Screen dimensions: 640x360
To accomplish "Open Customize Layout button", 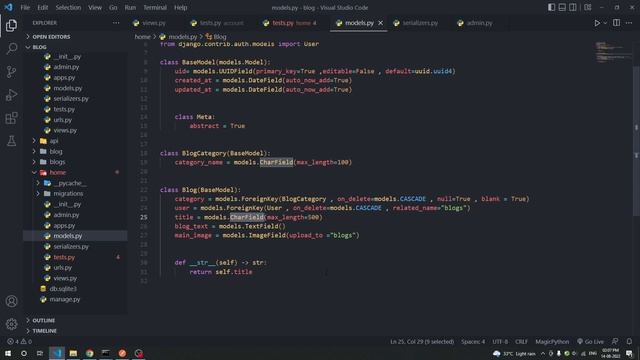I will click(x=588, y=7).
